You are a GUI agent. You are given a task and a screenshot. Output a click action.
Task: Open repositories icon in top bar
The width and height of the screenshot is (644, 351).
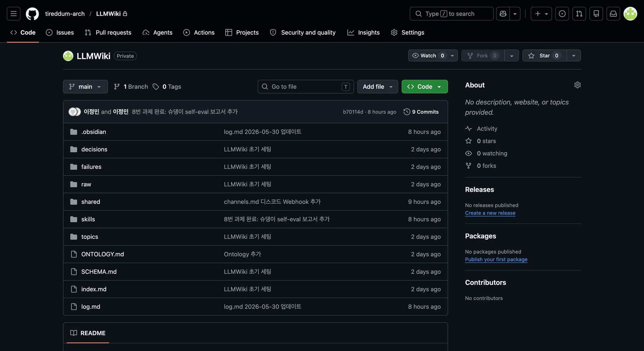[596, 14]
